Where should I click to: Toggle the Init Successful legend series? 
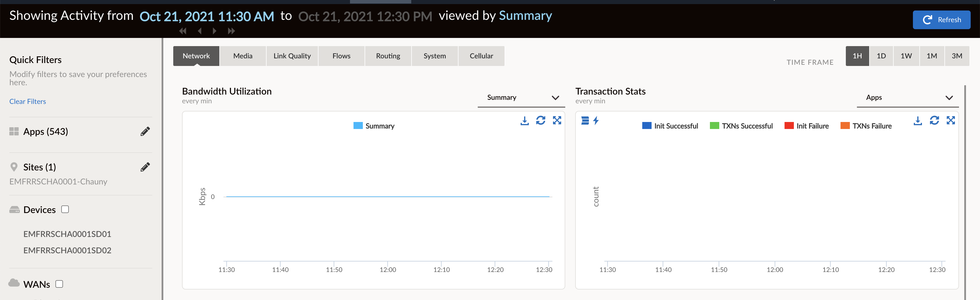click(670, 126)
